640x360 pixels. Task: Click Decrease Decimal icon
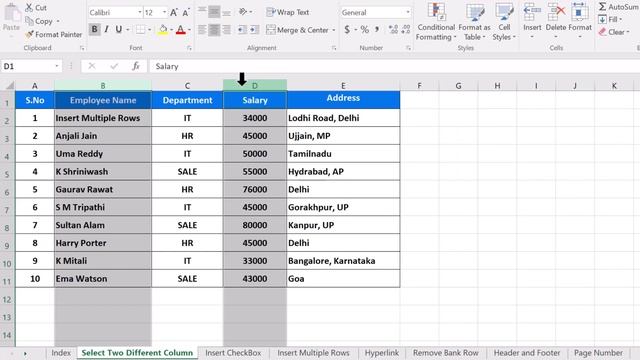pos(406,29)
